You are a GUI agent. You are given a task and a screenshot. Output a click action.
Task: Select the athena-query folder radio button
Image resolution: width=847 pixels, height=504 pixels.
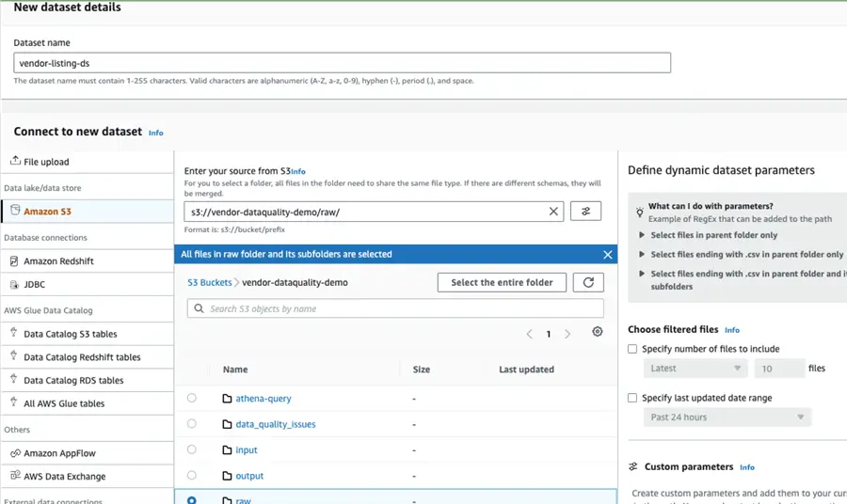pyautogui.click(x=192, y=398)
